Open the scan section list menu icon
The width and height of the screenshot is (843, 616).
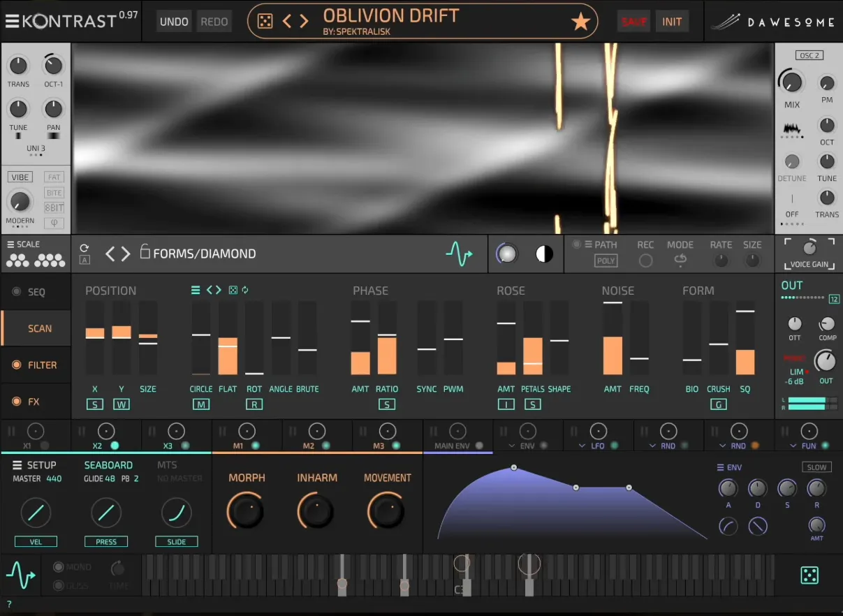pyautogui.click(x=196, y=291)
